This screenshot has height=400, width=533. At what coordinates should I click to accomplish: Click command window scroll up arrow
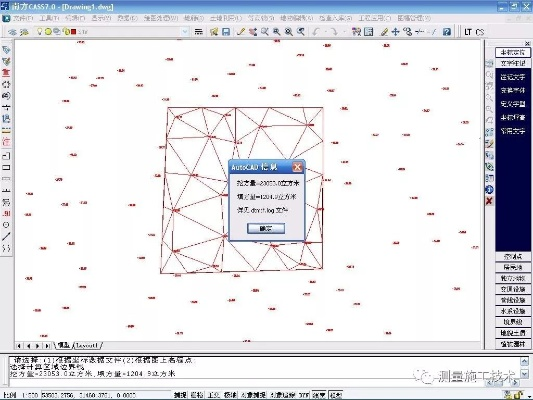point(525,361)
